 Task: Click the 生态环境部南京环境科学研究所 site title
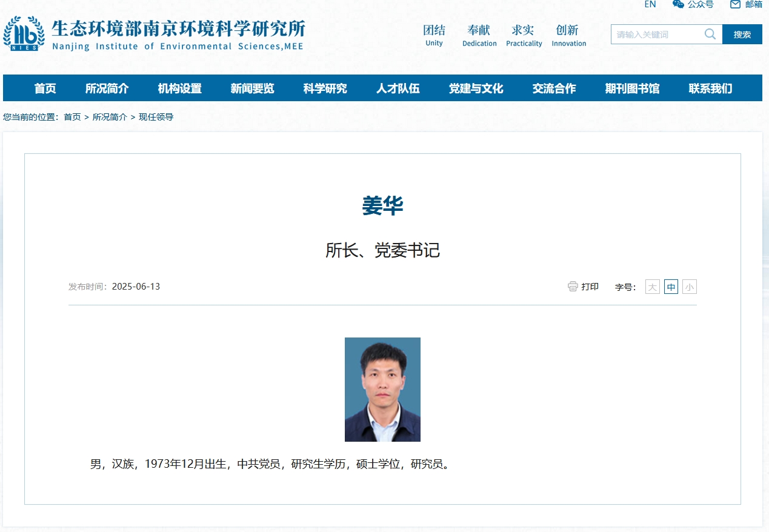(178, 28)
